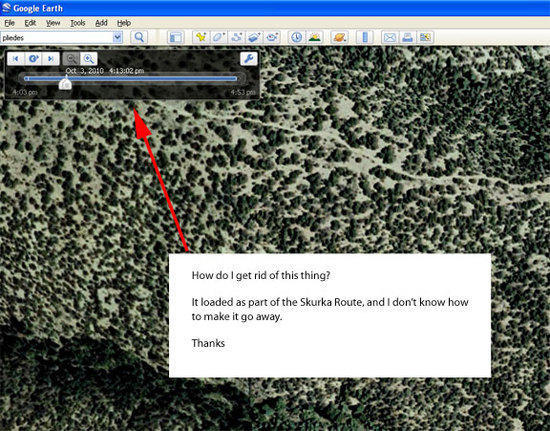Toggle the sidebar panel icon
The width and height of the screenshot is (550, 431).
[x=175, y=37]
